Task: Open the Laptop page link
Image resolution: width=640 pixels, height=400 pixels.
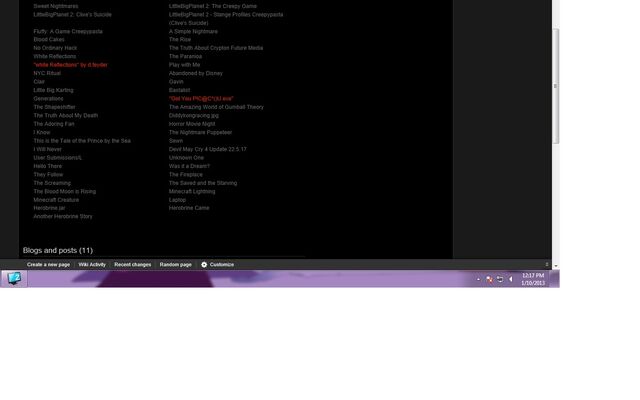Action: click(x=177, y=200)
